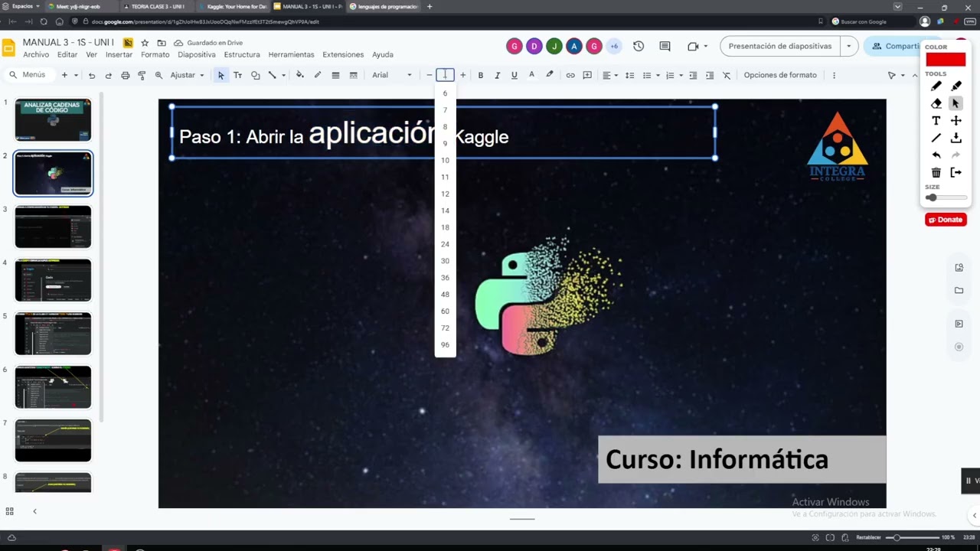Image resolution: width=980 pixels, height=551 pixels.
Task: Select the text box tool
Action: coord(238,75)
